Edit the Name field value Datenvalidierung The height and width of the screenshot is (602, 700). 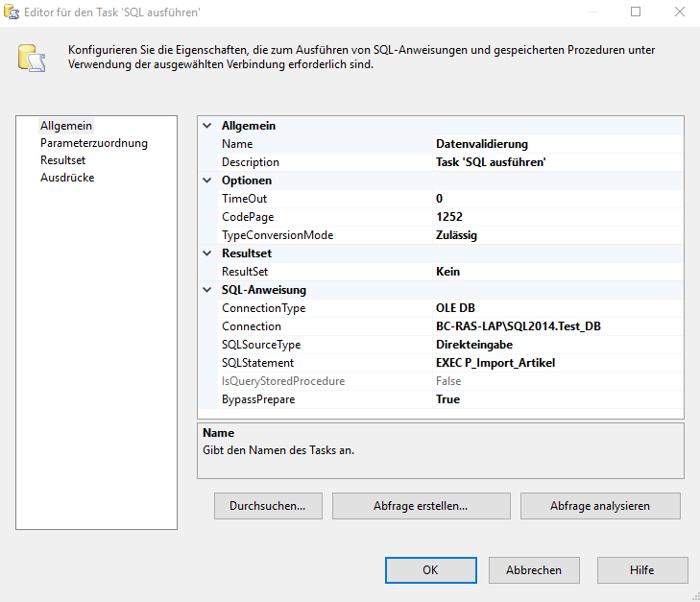click(x=481, y=144)
